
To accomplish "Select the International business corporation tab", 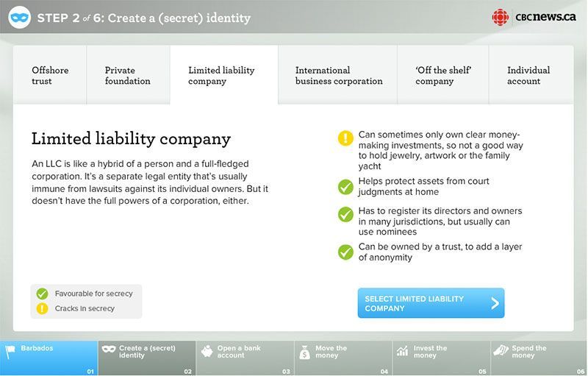I will 338,75.
